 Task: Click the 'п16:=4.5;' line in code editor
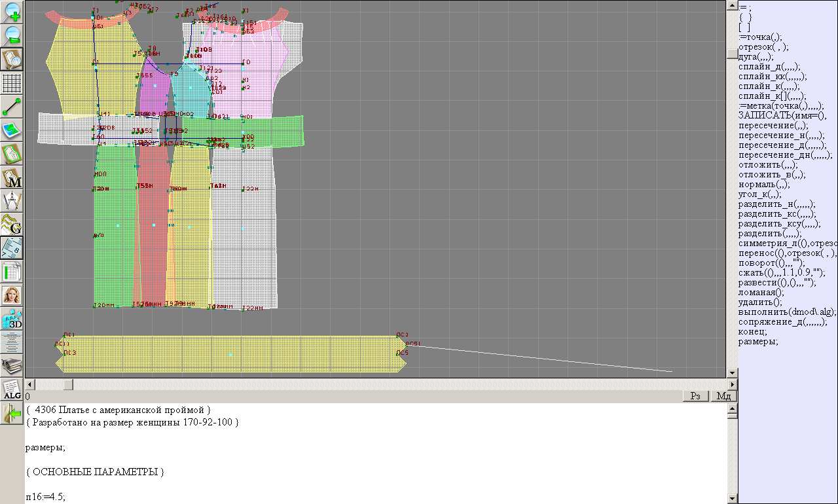(46, 497)
